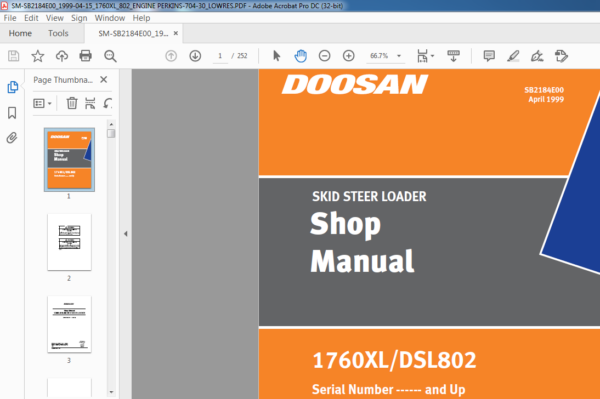Open fit page options icon
Screen dimensions: 600x399
click(422, 56)
